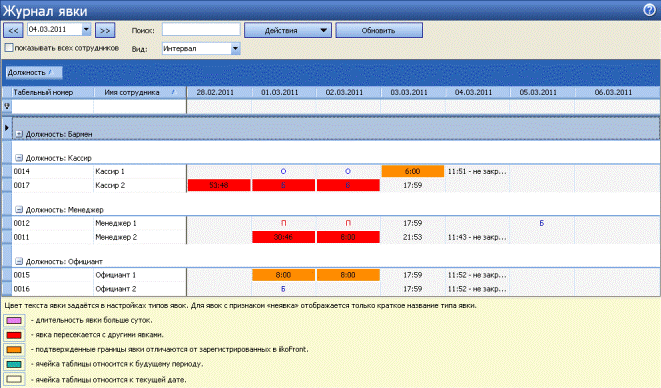The height and width of the screenshot is (388, 661).
Task: Click orange 8:00 on 01.03.2011 for Официант 1
Action: click(284, 275)
